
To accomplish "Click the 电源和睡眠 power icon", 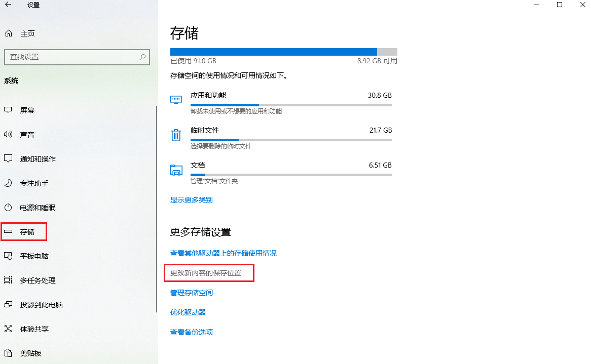I will click(8, 207).
